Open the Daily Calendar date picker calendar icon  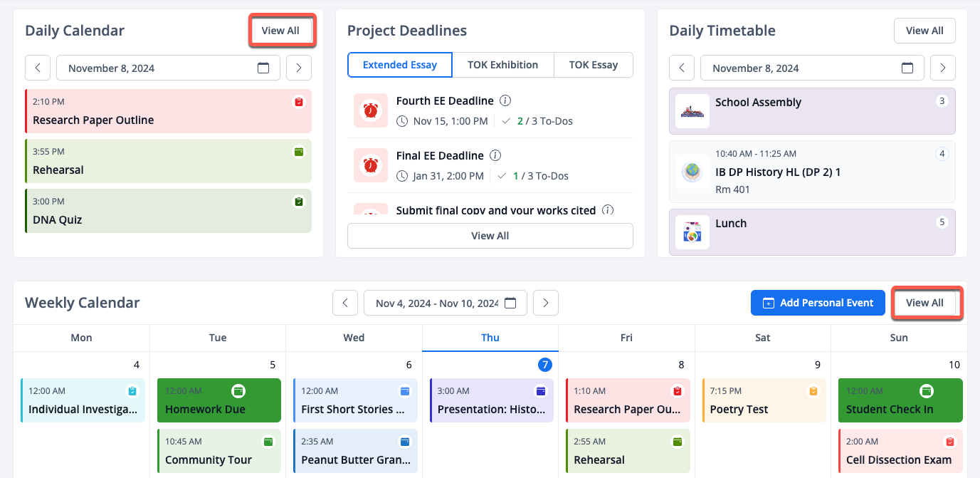263,68
